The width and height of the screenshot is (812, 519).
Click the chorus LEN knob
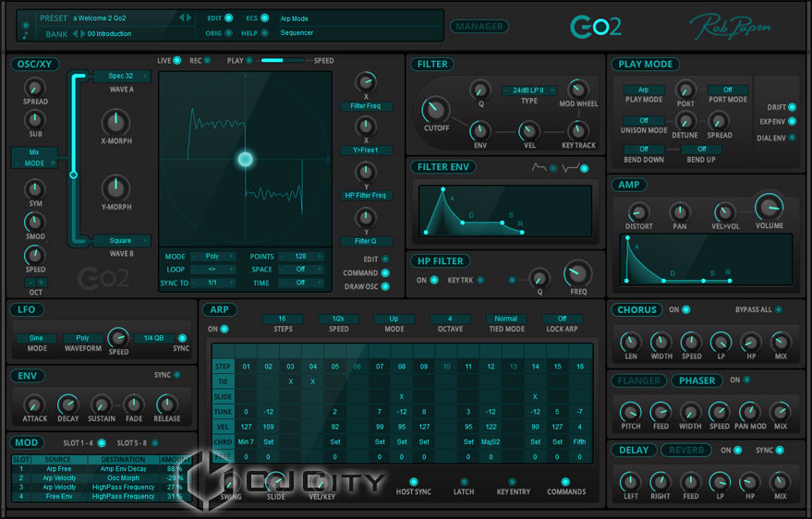tap(630, 342)
